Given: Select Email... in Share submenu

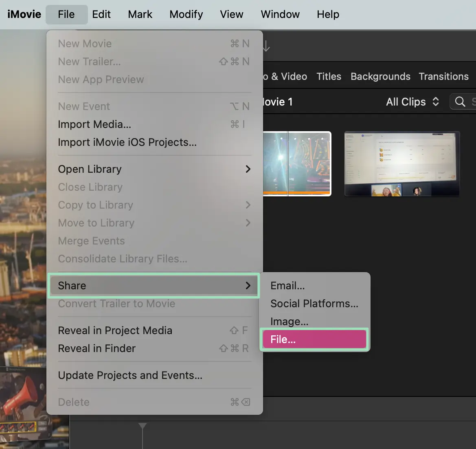Looking at the screenshot, I should click(314, 286).
